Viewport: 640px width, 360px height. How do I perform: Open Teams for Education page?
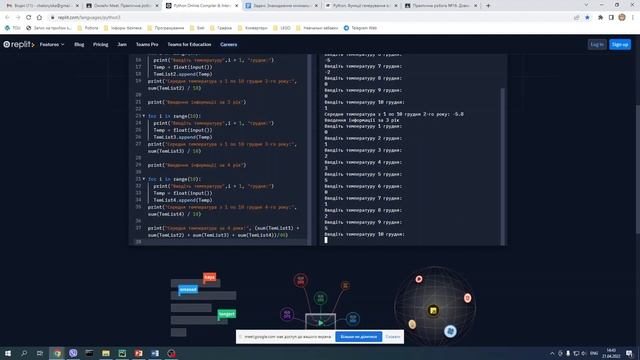[x=189, y=44]
